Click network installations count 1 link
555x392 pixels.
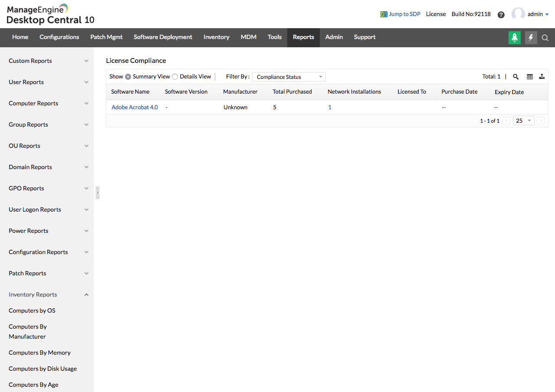330,107
